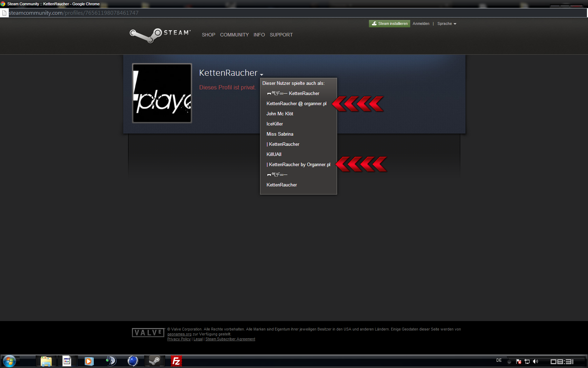588x368 pixels.
Task: Click the profile name KettenRaucher heading
Action: point(228,73)
